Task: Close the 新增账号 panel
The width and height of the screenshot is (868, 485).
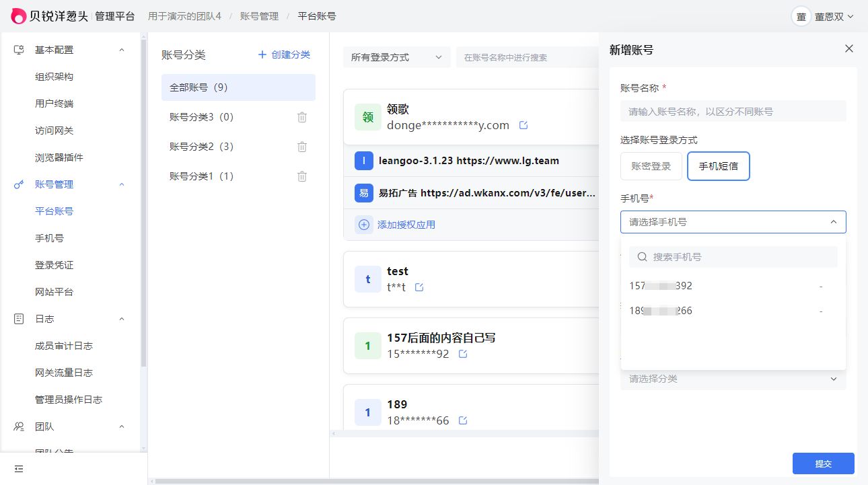Action: 849,48
